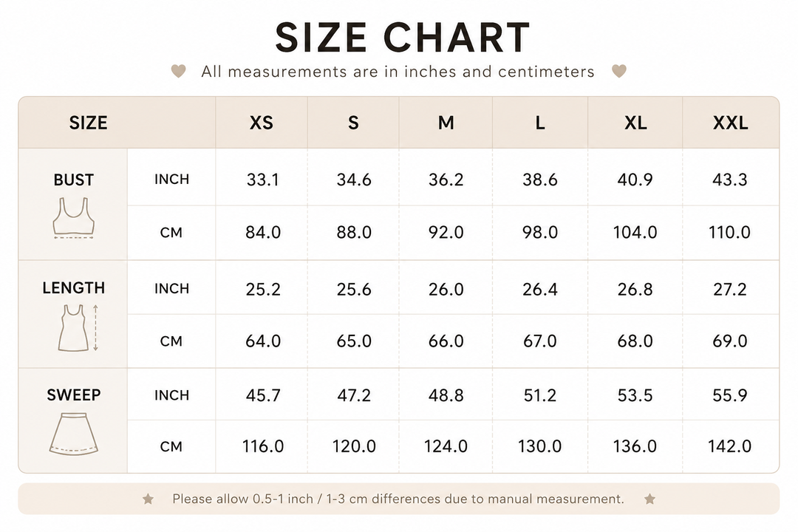
Task: Select the XXL column header
Action: [x=730, y=123]
